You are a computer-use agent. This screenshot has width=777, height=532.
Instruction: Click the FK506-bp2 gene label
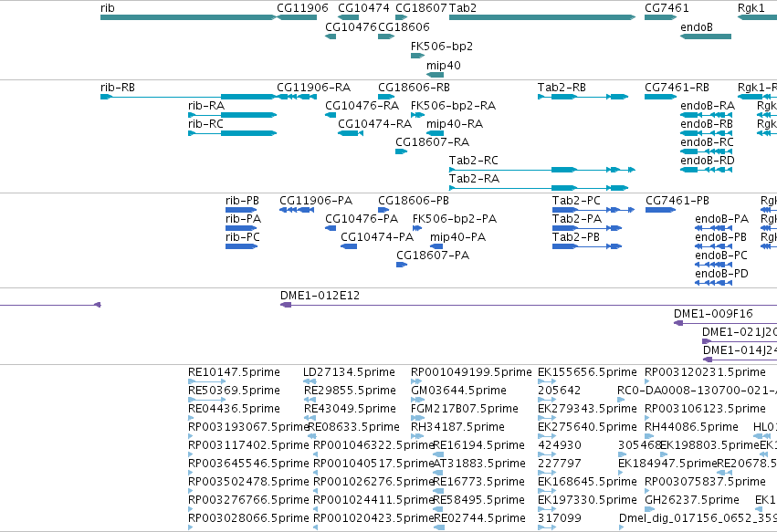pos(442,46)
